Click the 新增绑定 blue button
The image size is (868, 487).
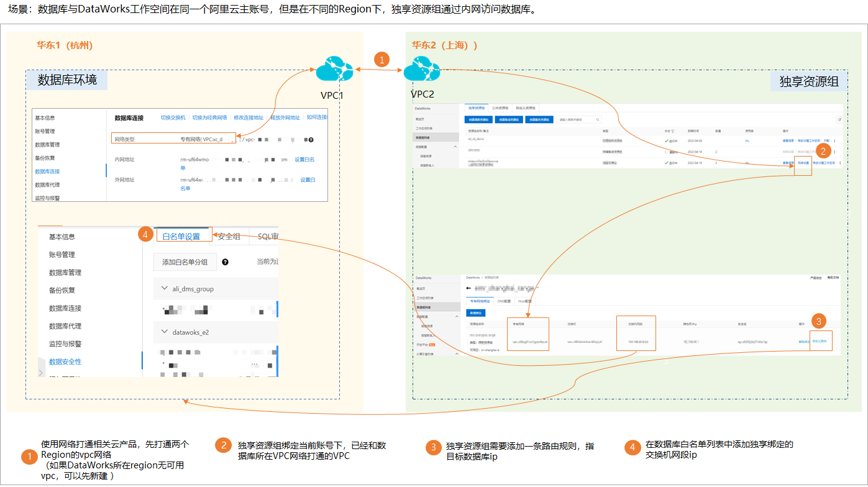(x=476, y=313)
